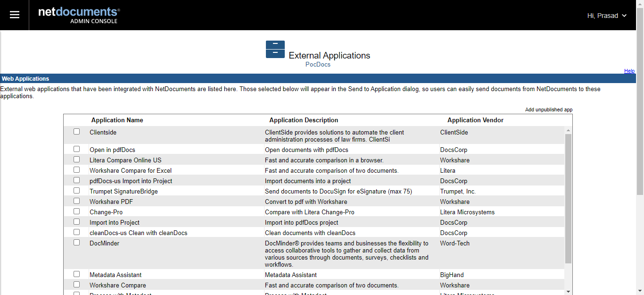
Task: Click the Application Description column header
Action: point(304,120)
